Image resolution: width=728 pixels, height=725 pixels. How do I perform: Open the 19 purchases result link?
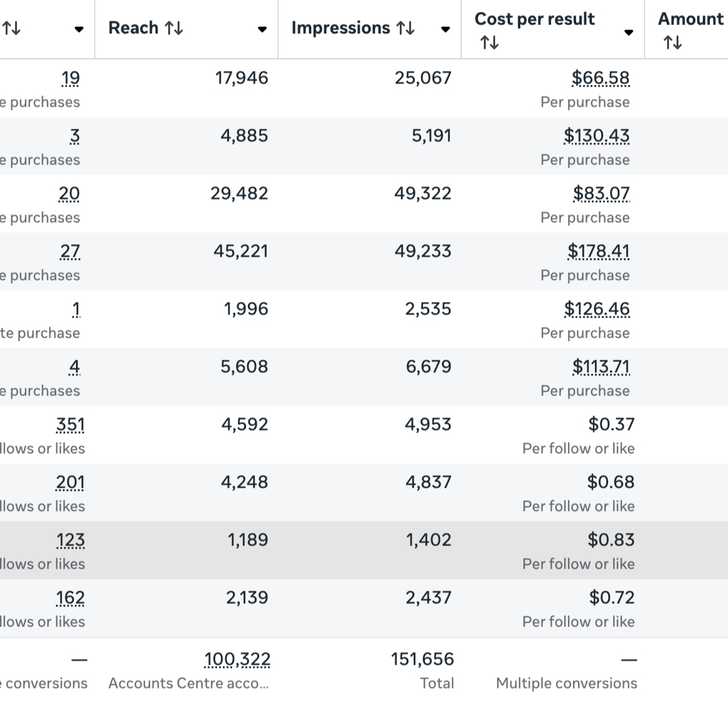point(70,78)
